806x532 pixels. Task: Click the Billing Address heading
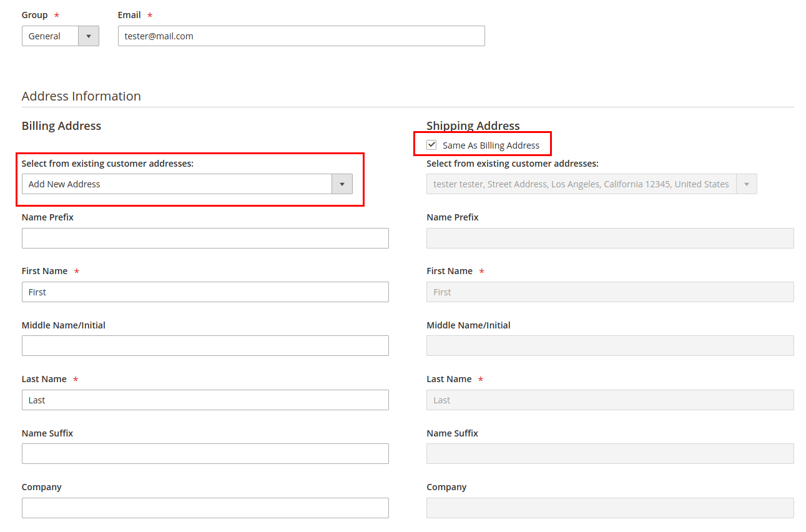[x=61, y=126]
